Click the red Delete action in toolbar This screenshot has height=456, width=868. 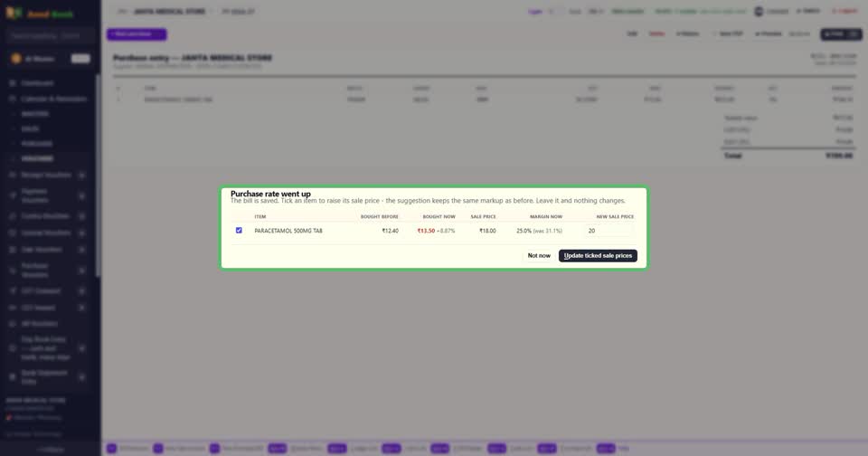coord(656,33)
